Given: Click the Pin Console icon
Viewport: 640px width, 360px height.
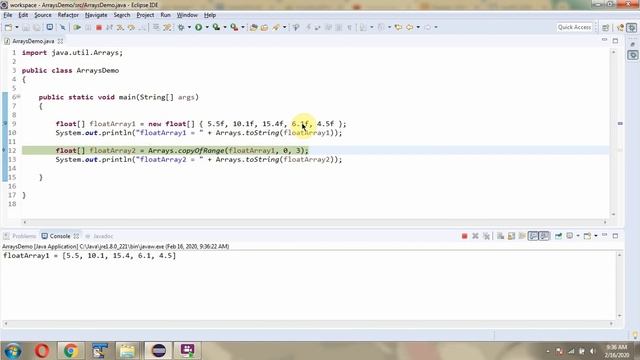Looking at the screenshot, I should click(558, 236).
